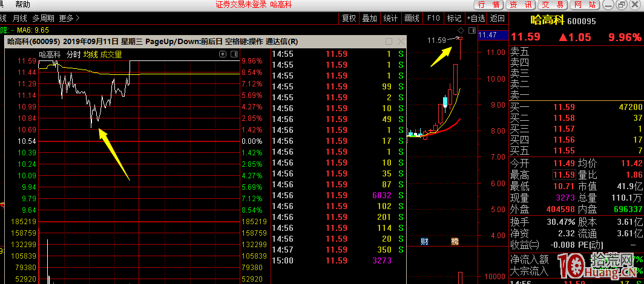Toggle panel layout icon in intraday chart
Screen dimensions: 644x284
coord(234,54)
